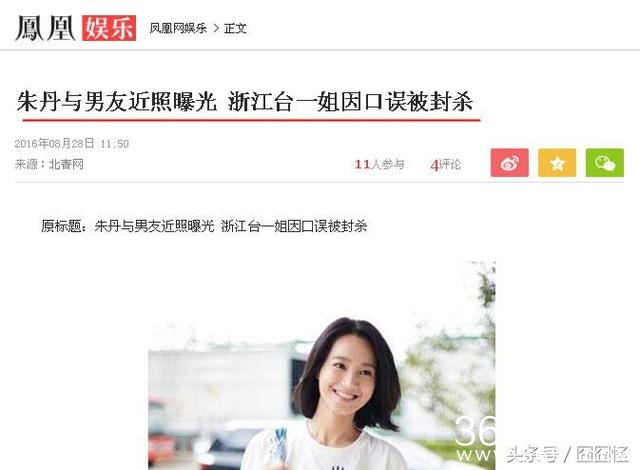View the 11人参与 participation count
640x470 pixels.
point(380,164)
